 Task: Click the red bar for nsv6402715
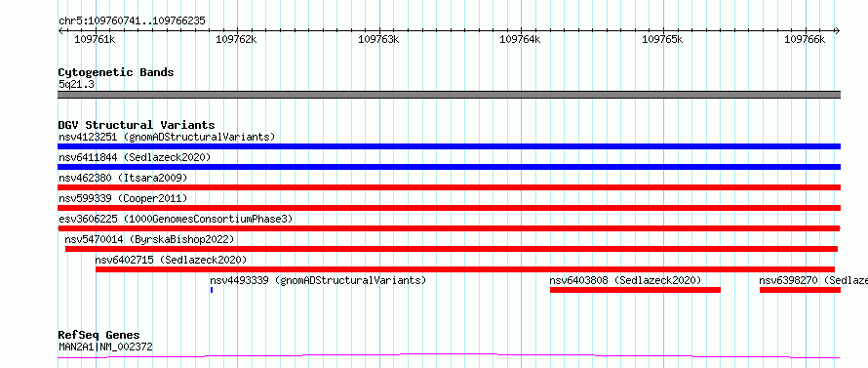coord(465,269)
